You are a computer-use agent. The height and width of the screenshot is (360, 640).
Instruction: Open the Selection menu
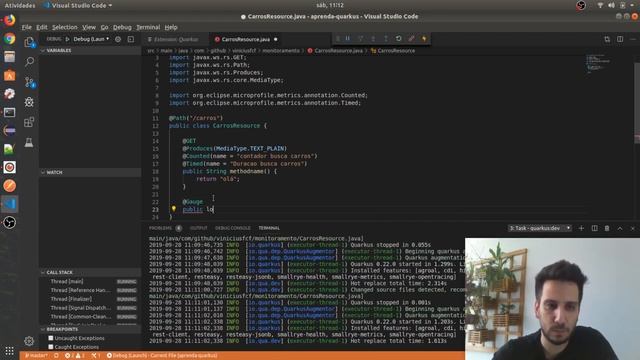tap(64, 27)
